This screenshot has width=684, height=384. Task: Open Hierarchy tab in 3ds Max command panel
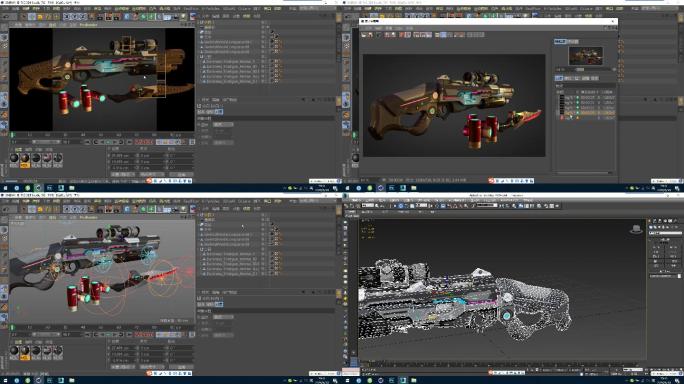[660, 221]
